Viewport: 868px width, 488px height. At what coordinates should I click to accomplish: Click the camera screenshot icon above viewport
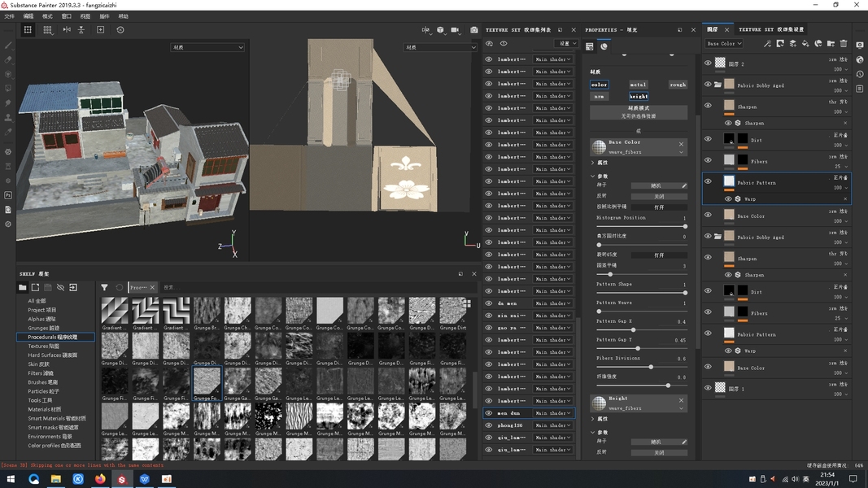pos(473,30)
